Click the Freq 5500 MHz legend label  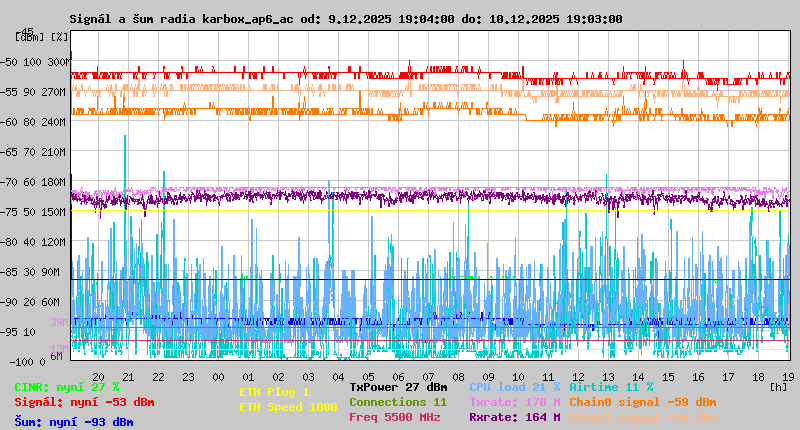[395, 417]
